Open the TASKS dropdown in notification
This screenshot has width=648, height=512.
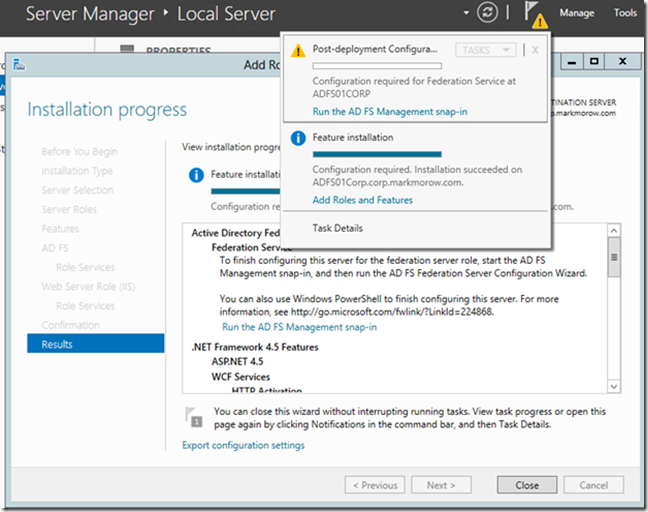pyautogui.click(x=486, y=50)
